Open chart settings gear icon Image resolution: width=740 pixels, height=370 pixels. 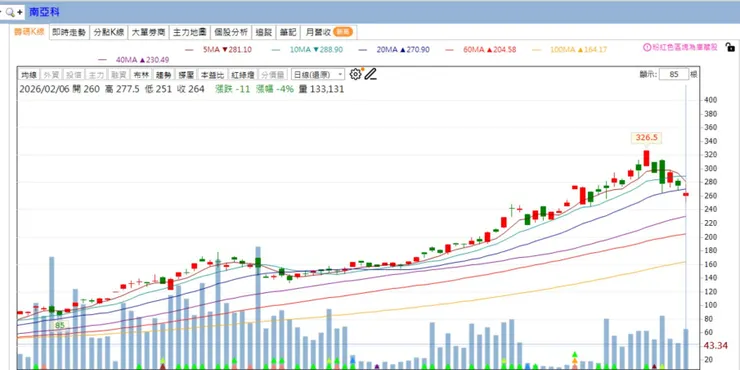pos(355,75)
